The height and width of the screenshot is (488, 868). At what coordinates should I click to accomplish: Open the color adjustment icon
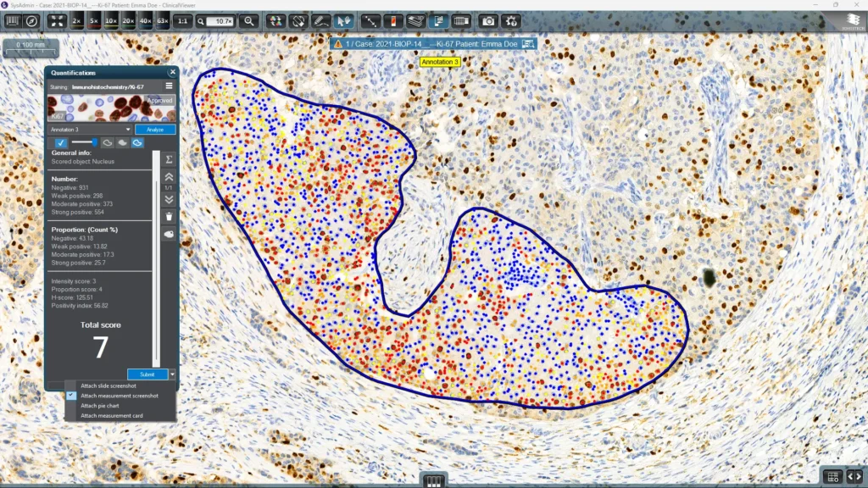click(275, 21)
